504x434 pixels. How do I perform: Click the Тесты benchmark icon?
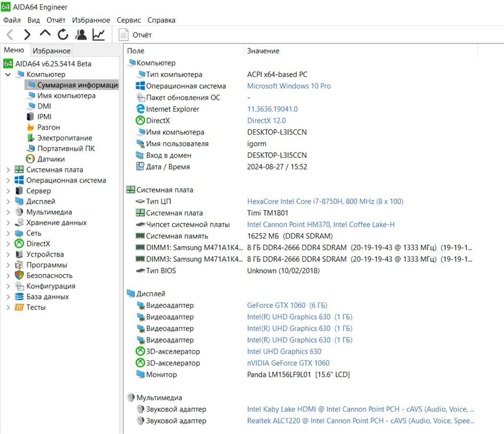pyautogui.click(x=19, y=307)
